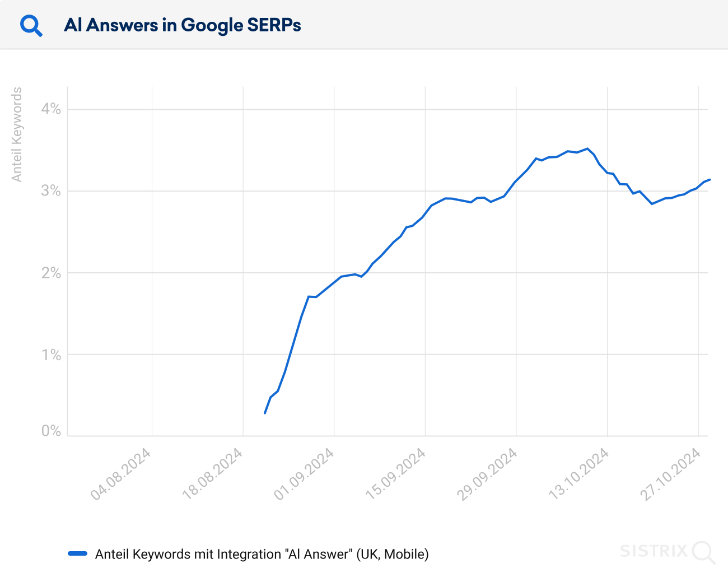Screen dimensions: 728x582
Task: Click the 3% y-axis tick label
Action: coord(51,191)
